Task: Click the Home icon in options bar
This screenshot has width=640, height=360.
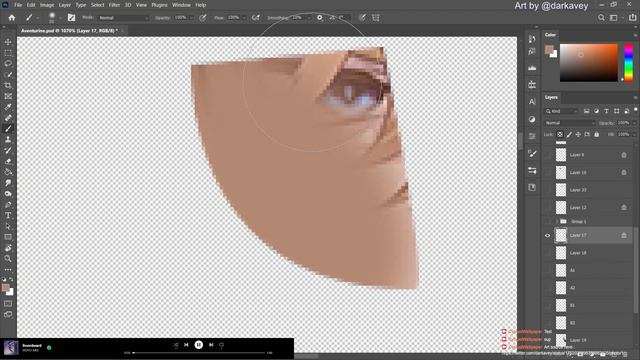Action: [x=12, y=18]
